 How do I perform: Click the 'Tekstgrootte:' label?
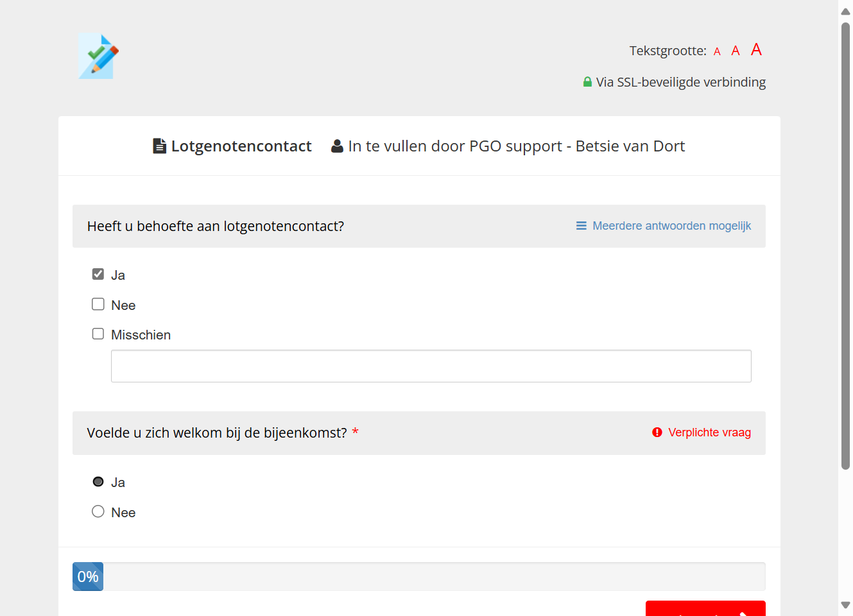click(x=668, y=51)
